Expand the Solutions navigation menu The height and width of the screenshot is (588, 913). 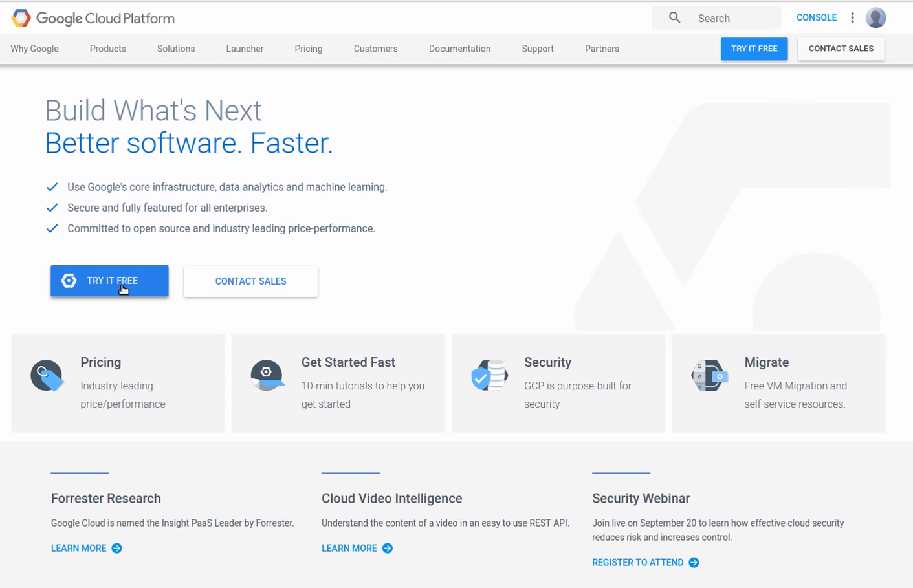(175, 49)
